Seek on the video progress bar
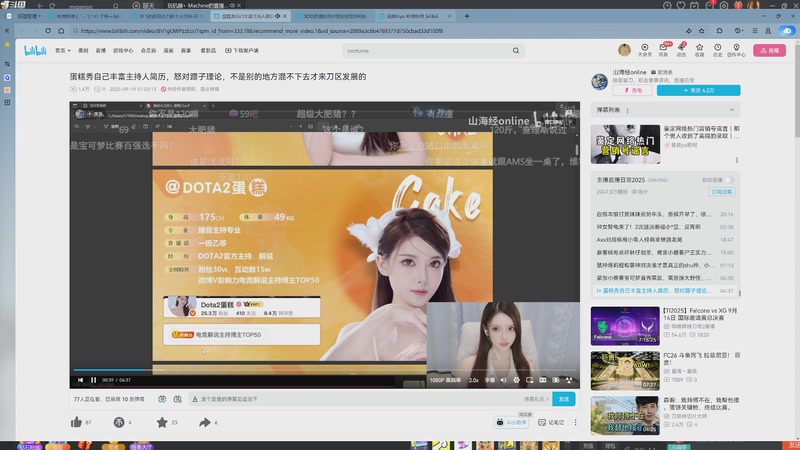Image resolution: width=800 pixels, height=450 pixels. [x=324, y=369]
